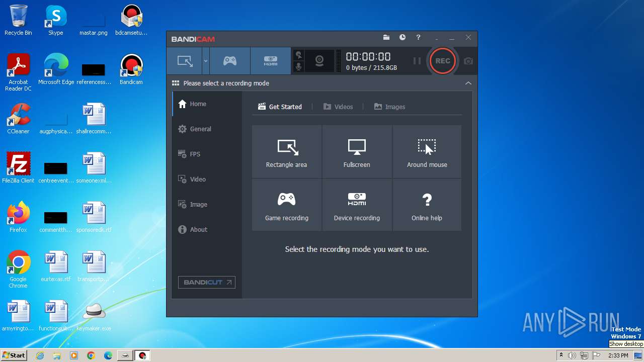Select Microsoft Edge desktop shortcut

click(x=56, y=70)
